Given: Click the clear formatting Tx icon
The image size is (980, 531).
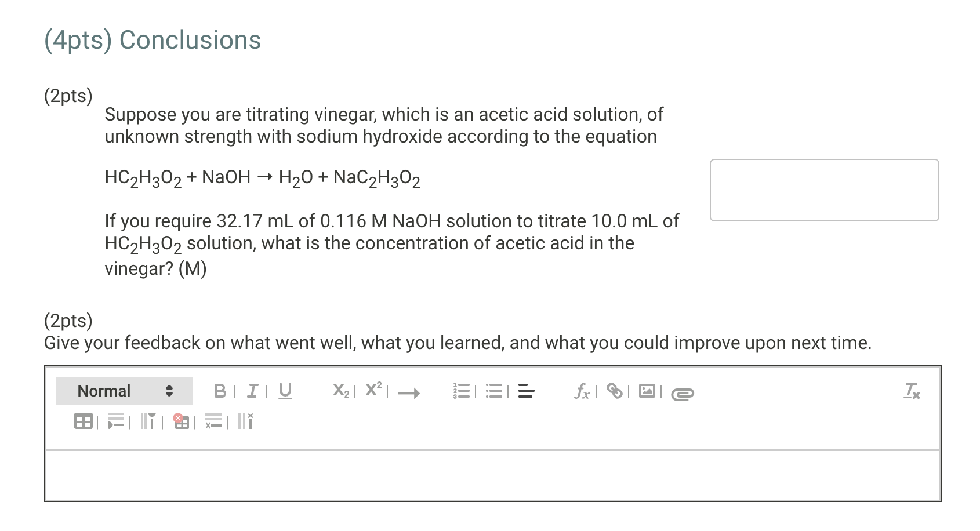Looking at the screenshot, I should (x=912, y=391).
